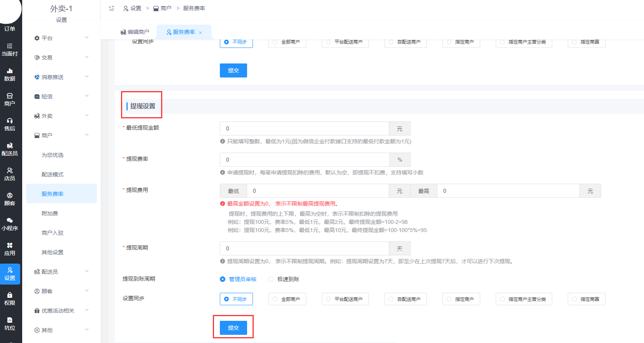Viewport: 644px width, 343px height.
Task: Select 极速到账 radio option
Action: coord(284,279)
